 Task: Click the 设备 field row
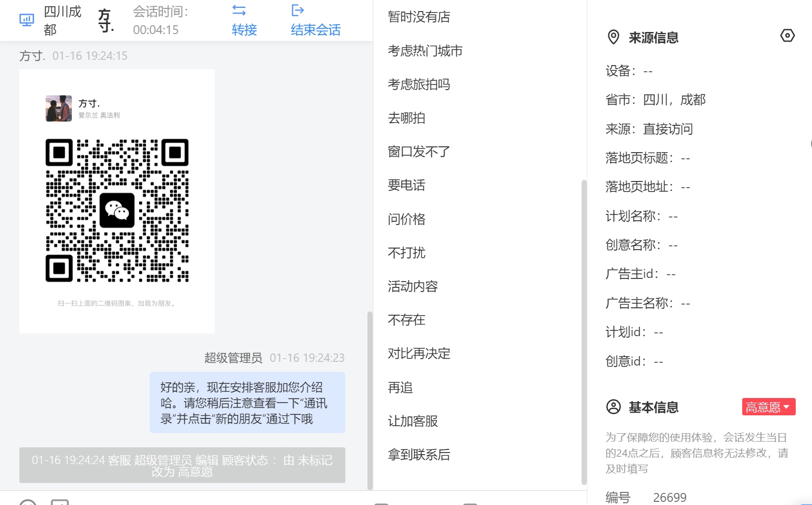tap(629, 71)
